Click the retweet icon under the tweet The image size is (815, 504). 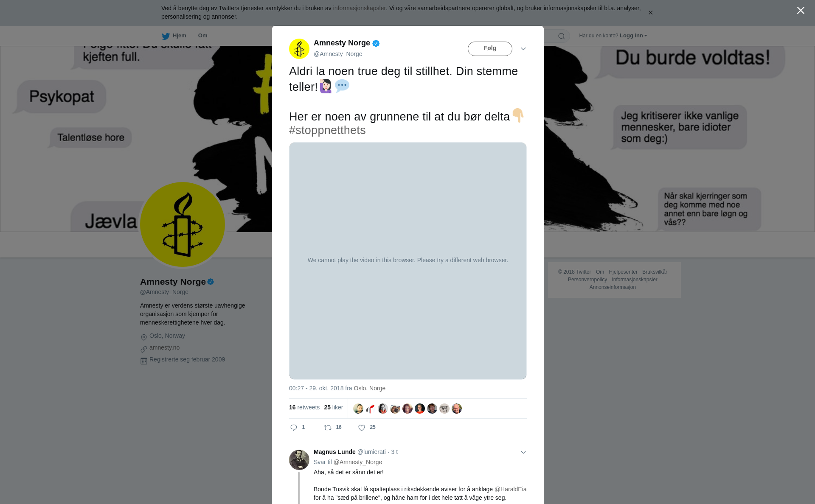coord(328,428)
